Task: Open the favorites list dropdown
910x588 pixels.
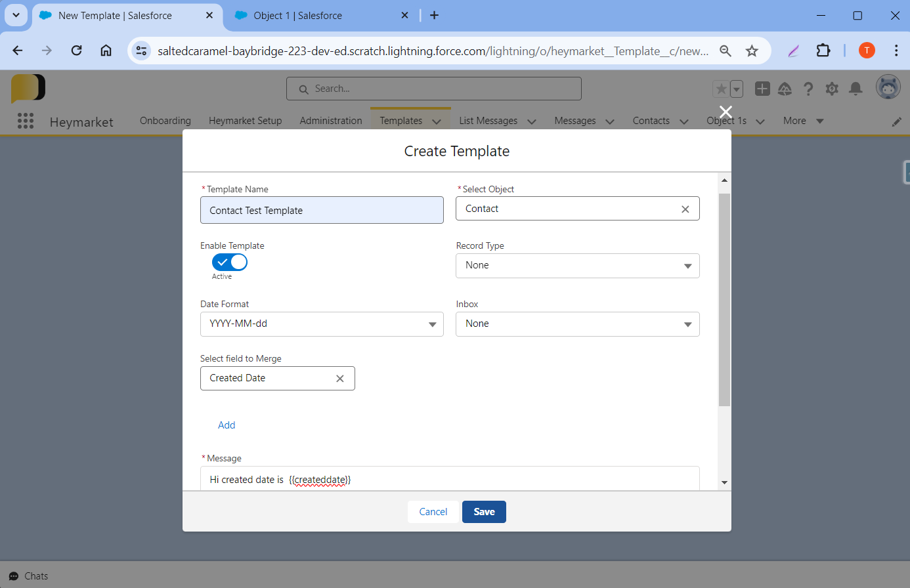Action: pyautogui.click(x=737, y=89)
